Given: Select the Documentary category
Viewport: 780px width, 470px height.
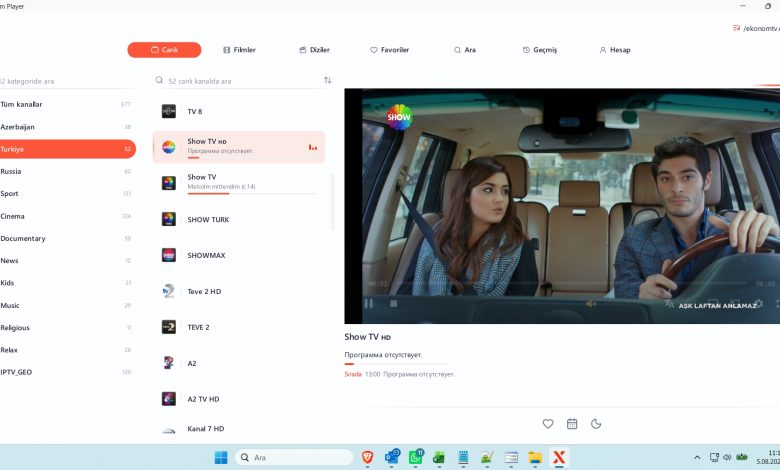Looking at the screenshot, I should pos(67,238).
